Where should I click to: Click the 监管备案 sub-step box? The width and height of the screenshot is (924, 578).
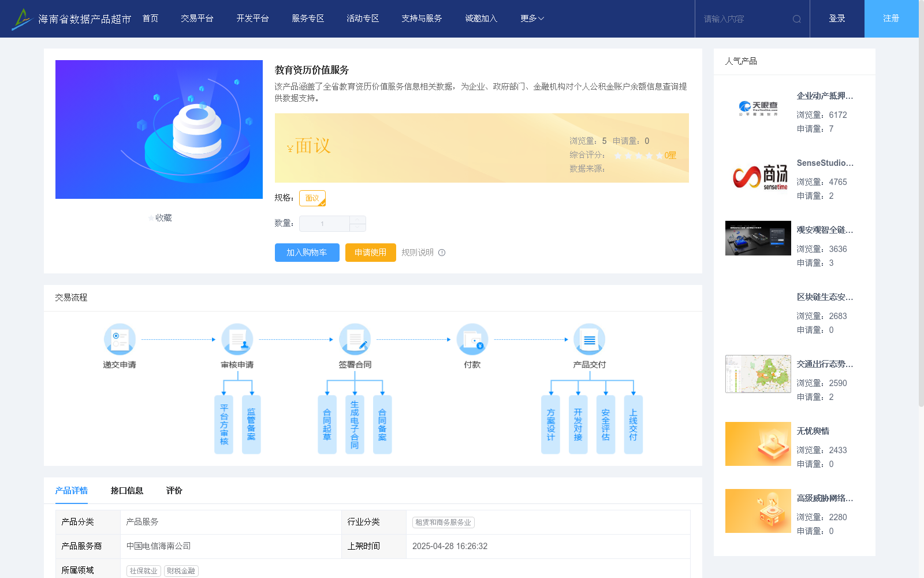click(x=251, y=425)
